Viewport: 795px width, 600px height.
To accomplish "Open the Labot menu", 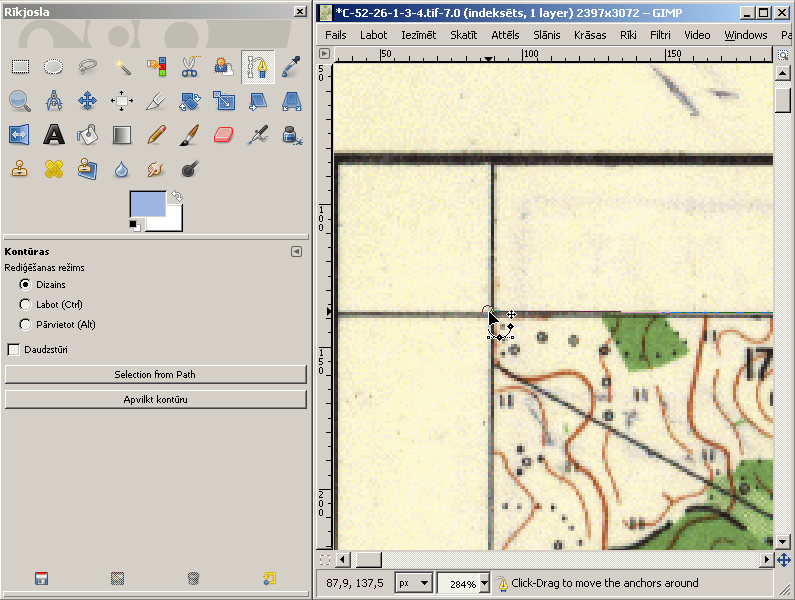I will [374, 35].
